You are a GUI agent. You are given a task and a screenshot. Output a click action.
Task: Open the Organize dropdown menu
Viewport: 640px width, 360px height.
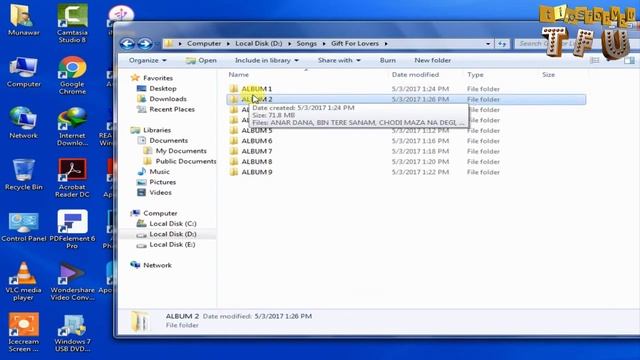[147, 60]
